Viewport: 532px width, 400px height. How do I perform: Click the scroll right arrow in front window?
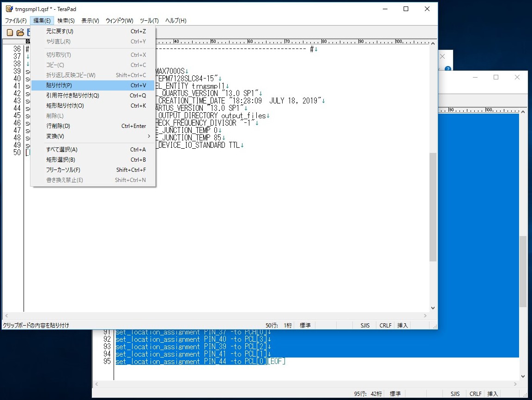pyautogui.click(x=425, y=315)
